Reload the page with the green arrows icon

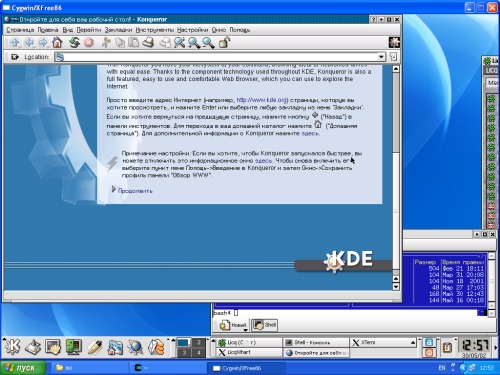click(74, 43)
